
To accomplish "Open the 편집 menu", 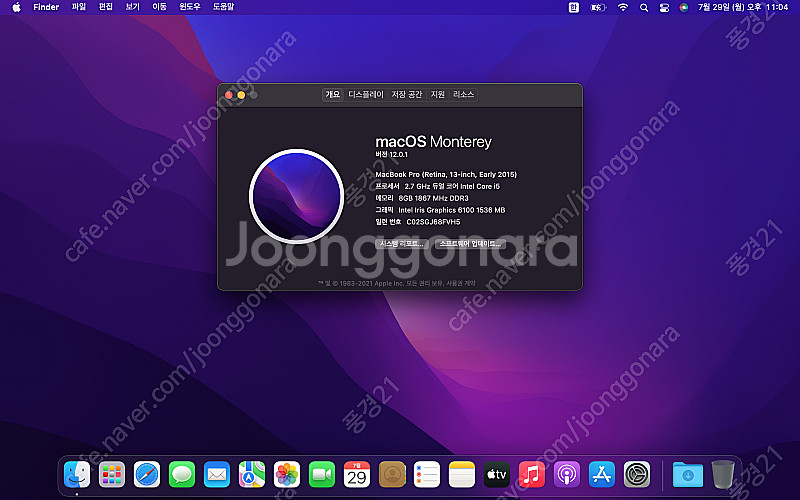I will (106, 7).
